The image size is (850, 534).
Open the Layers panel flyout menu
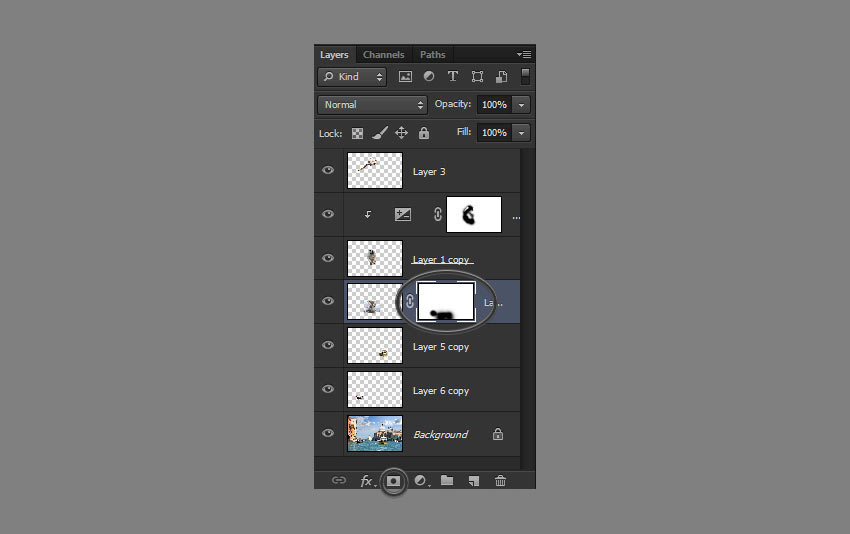click(524, 54)
